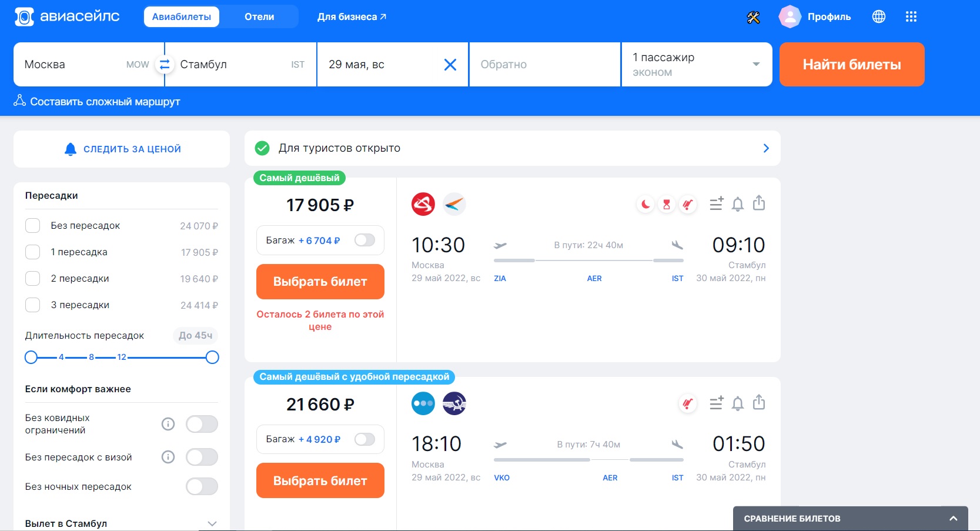The width and height of the screenshot is (980, 531).
Task: Share the 17 905 ₽ ticket
Action: click(759, 203)
